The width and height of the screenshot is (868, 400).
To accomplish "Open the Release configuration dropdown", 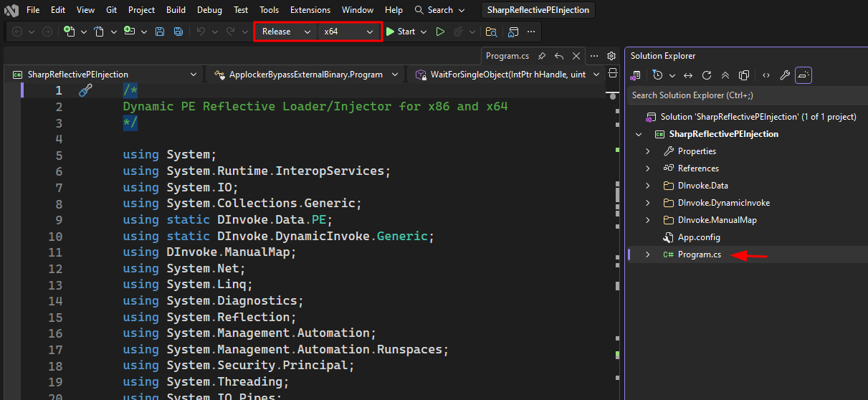I will (x=286, y=32).
